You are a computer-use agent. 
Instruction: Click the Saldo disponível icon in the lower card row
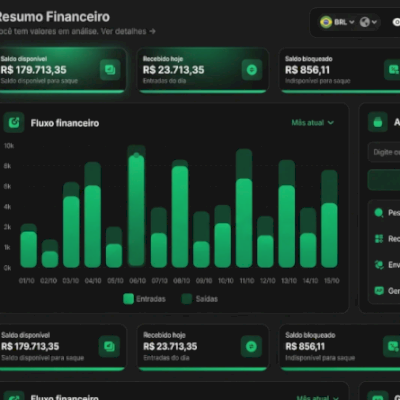click(109, 347)
